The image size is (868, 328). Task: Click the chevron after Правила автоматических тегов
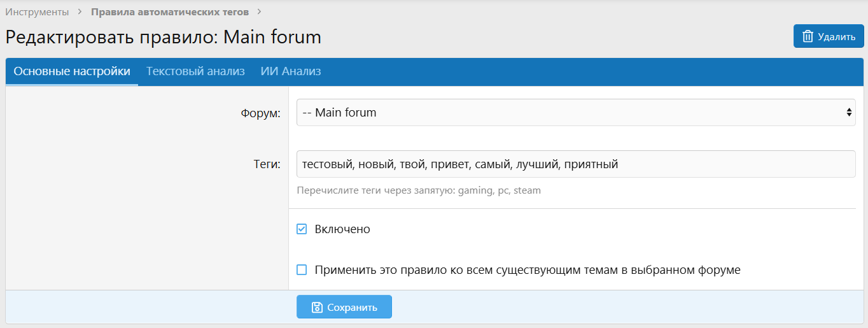click(259, 12)
